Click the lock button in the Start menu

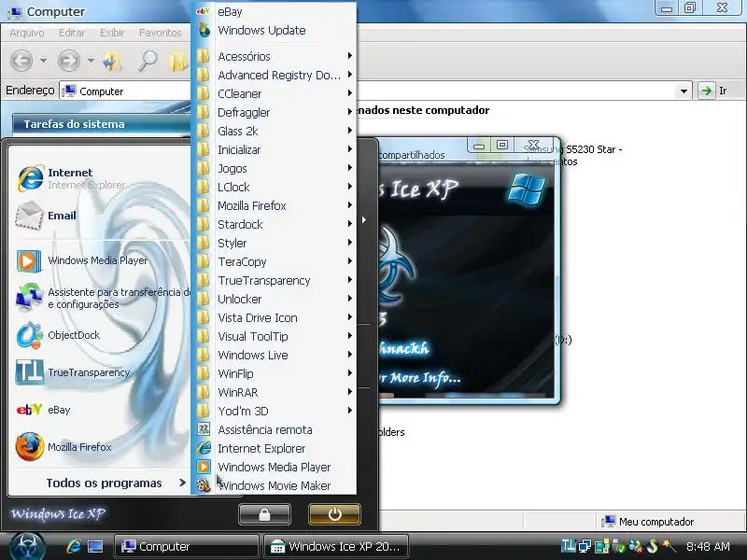coord(264,514)
